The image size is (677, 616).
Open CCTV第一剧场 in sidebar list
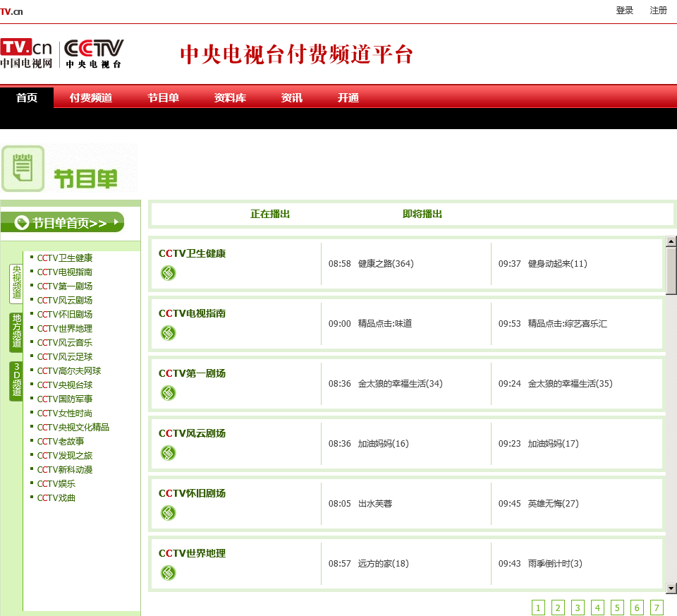pyautogui.click(x=65, y=286)
